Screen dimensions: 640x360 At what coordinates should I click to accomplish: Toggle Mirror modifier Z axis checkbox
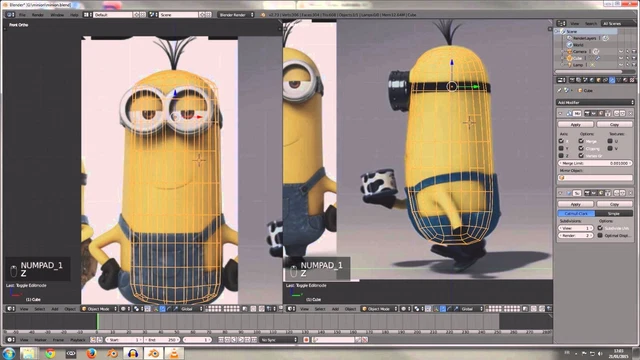coord(561,156)
